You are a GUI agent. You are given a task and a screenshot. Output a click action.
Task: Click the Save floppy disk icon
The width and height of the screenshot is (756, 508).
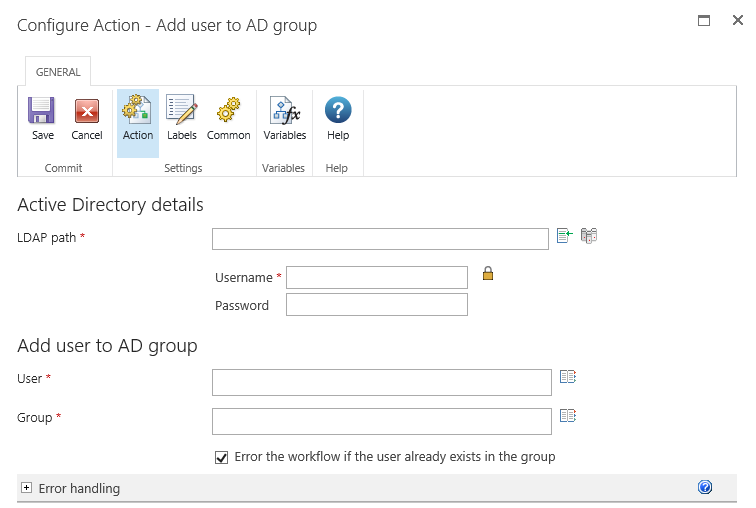[42, 112]
